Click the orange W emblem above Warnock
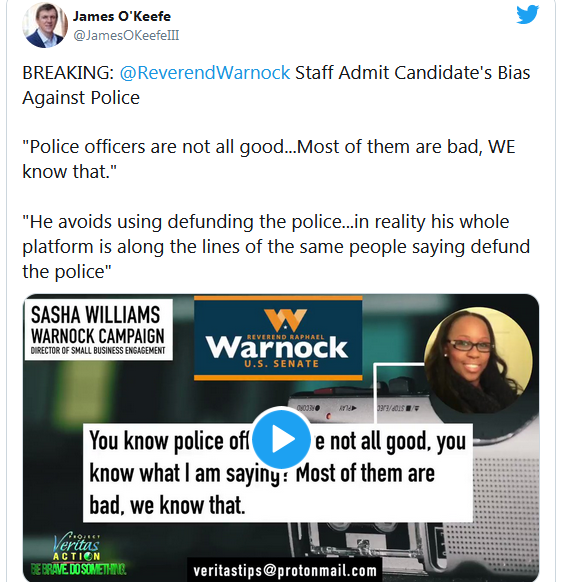 point(285,320)
